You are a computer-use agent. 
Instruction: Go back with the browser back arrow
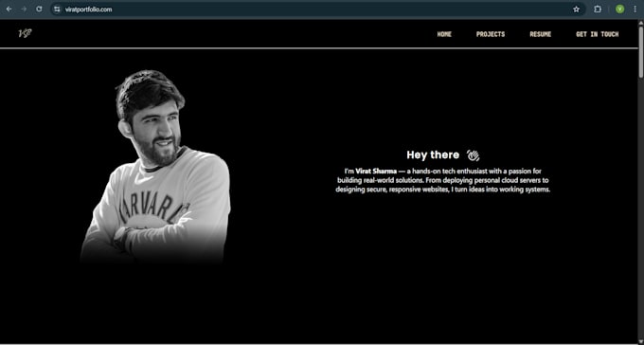(9, 9)
